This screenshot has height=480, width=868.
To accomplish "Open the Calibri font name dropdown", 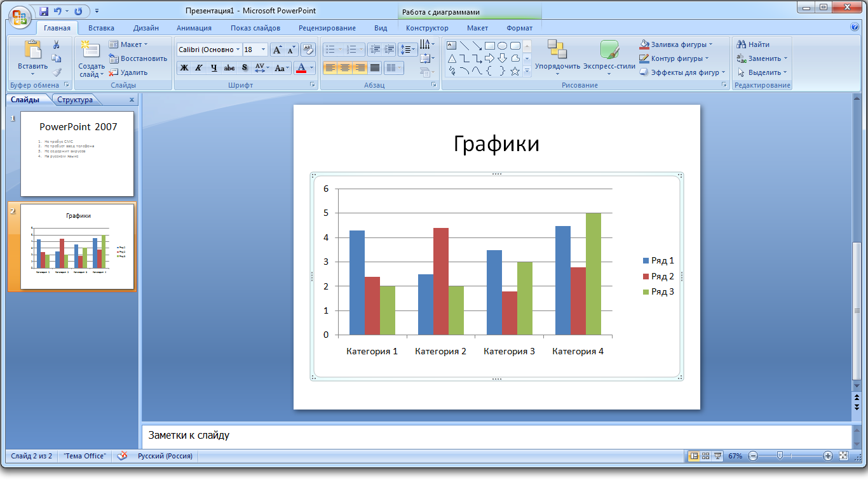I will (x=238, y=50).
